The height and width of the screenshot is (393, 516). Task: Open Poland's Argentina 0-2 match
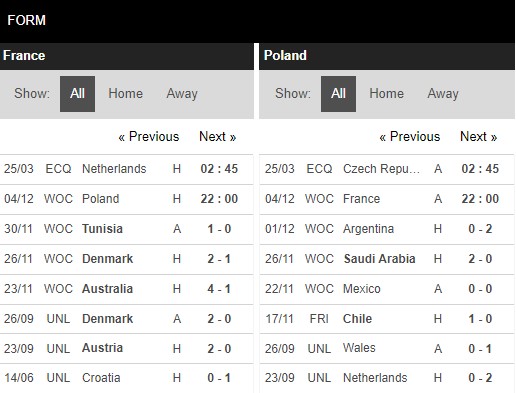point(387,229)
